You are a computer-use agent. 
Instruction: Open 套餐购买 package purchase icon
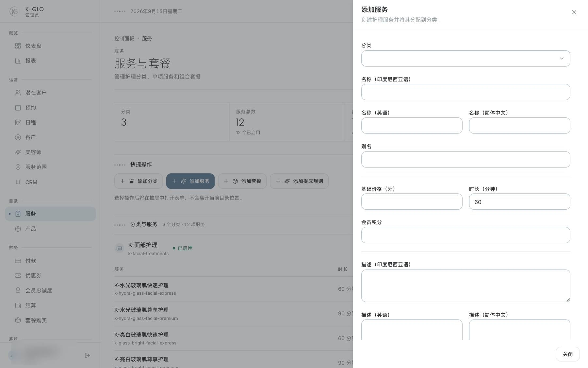[x=18, y=320]
